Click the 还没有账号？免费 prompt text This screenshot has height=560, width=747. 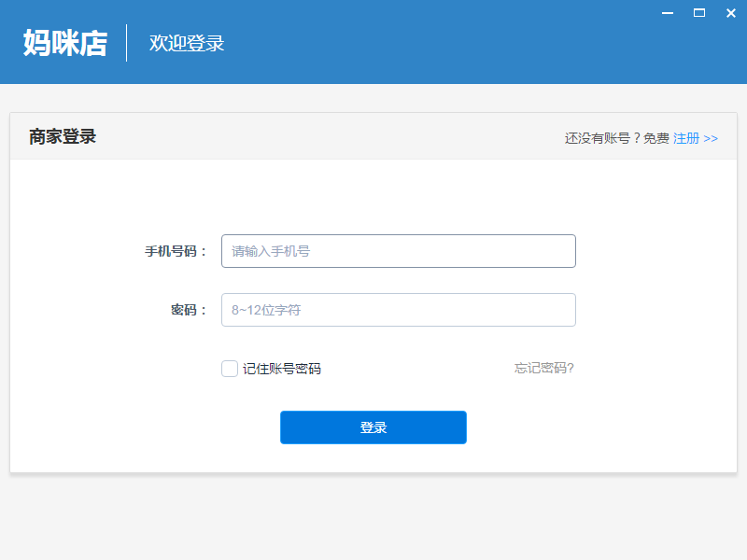coord(616,138)
